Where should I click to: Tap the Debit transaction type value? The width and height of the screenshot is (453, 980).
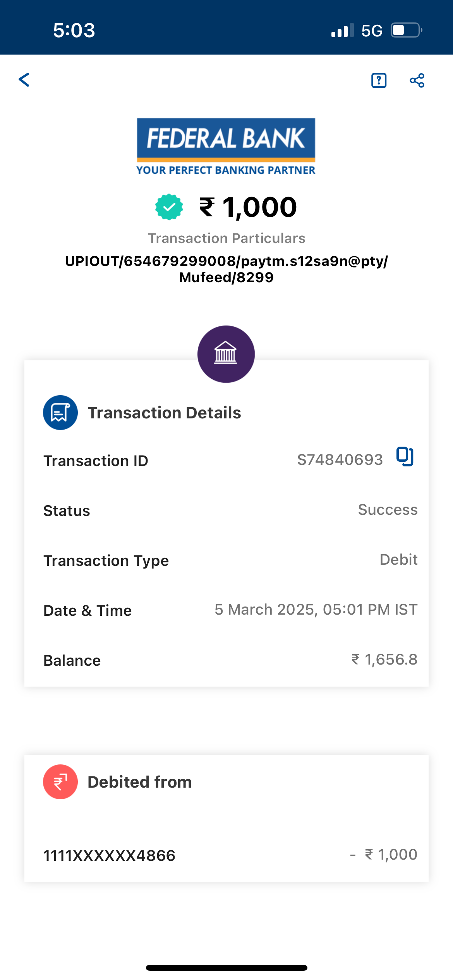[x=398, y=560]
